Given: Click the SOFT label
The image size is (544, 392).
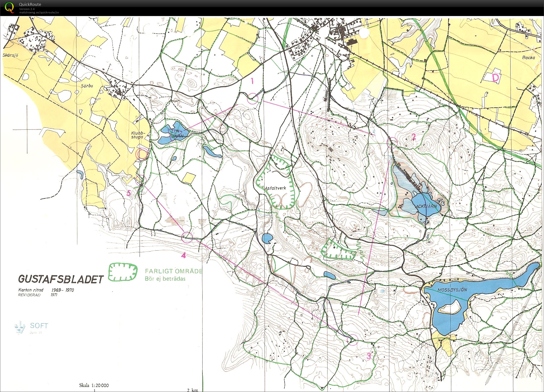Looking at the screenshot, I should click(39, 325).
